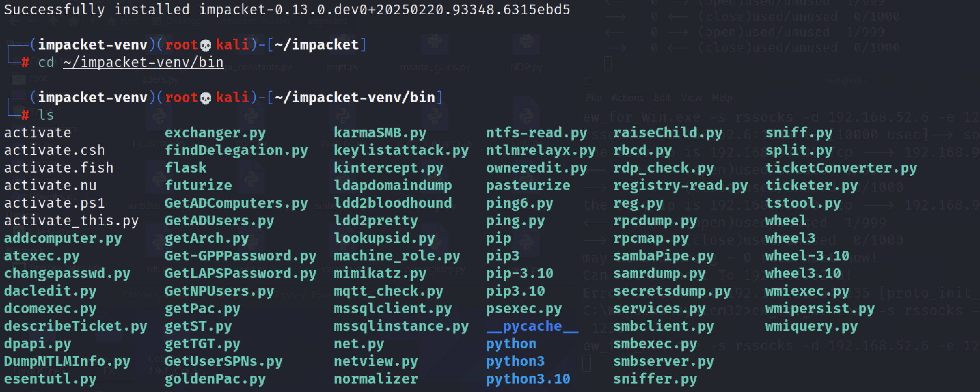Select mimikatz.py from the listing
Viewport: 980px width, 392px height.
tap(380, 273)
